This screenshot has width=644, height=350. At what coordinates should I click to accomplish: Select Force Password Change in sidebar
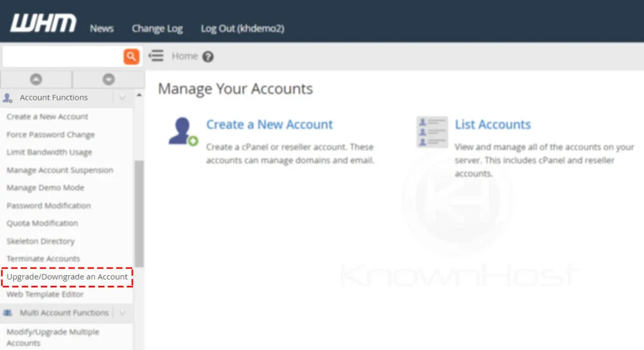click(x=50, y=134)
